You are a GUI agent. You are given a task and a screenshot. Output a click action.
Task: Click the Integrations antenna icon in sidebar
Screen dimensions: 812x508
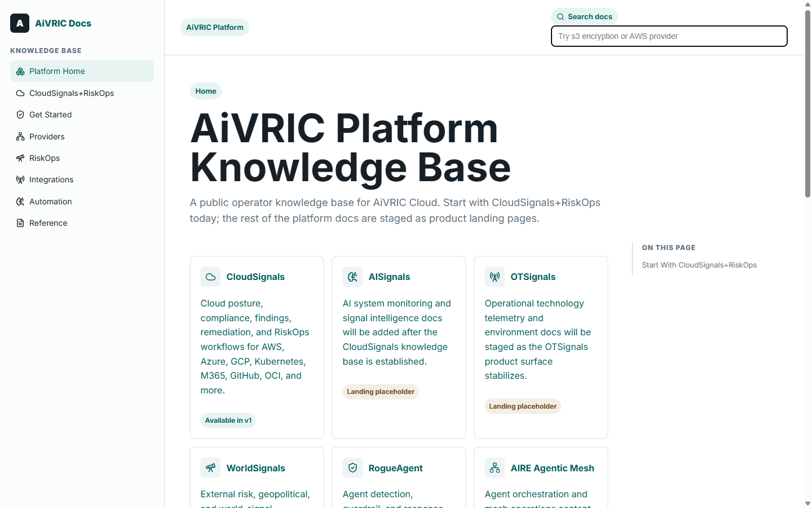[x=20, y=179]
